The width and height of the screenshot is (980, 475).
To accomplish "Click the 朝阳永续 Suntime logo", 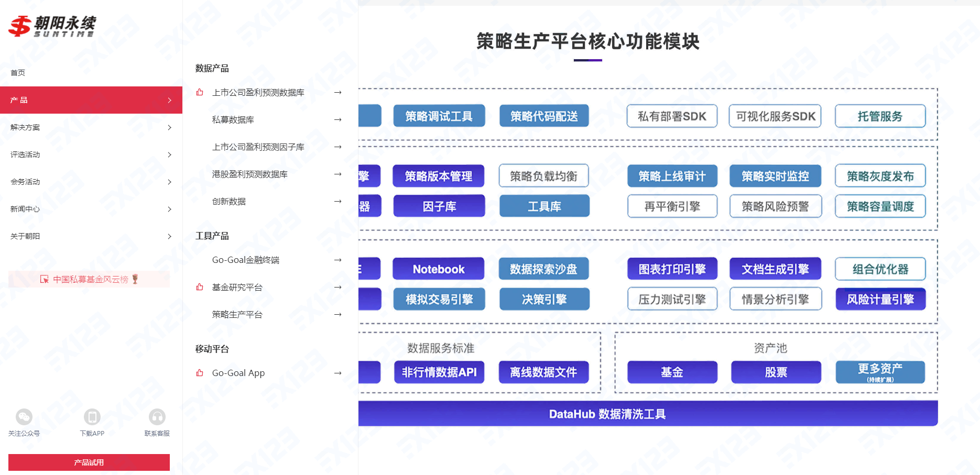I will [52, 26].
